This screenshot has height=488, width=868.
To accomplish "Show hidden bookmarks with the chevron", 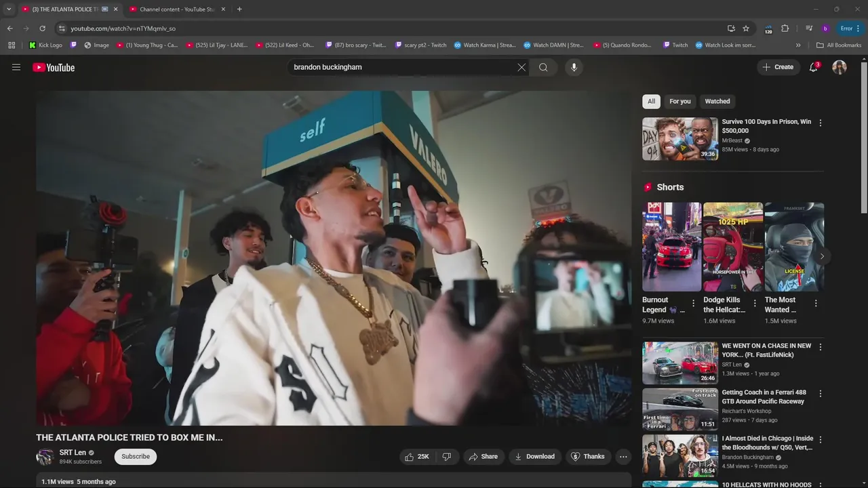I will pyautogui.click(x=798, y=45).
